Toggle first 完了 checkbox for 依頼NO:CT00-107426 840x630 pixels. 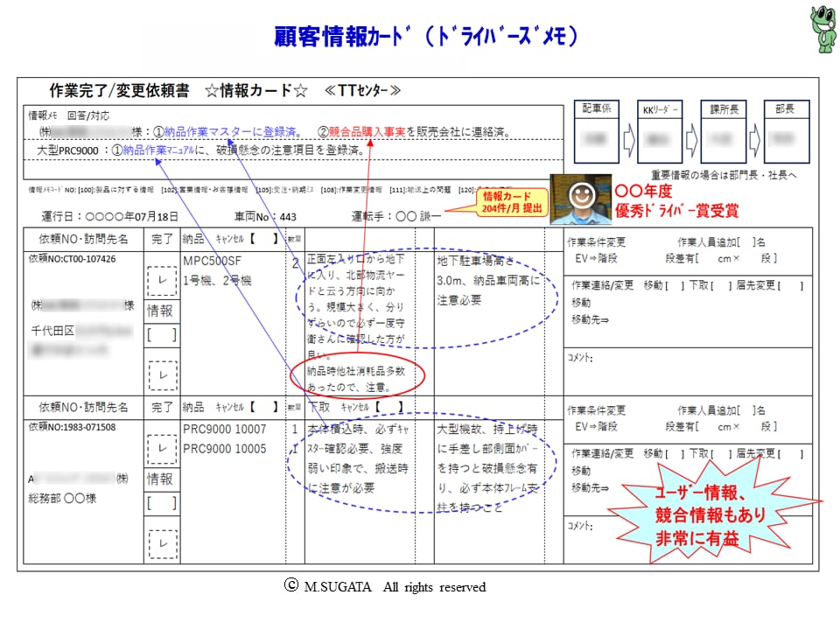click(163, 281)
